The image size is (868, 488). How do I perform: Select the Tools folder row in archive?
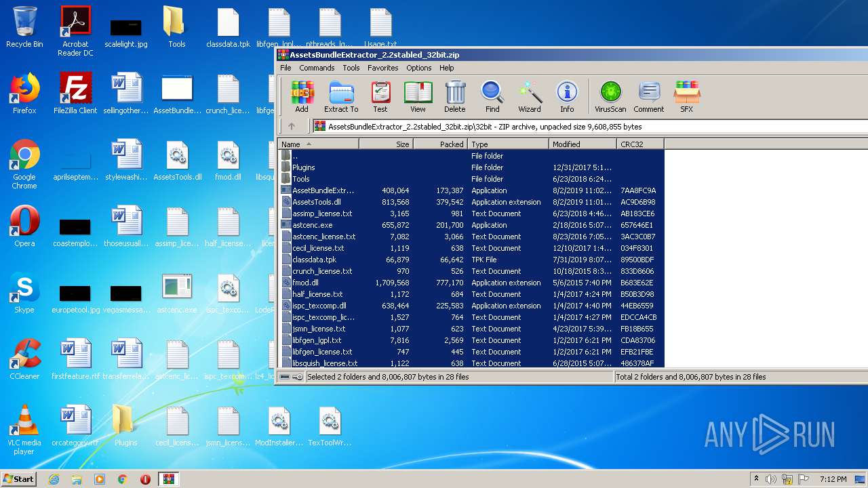click(x=471, y=179)
